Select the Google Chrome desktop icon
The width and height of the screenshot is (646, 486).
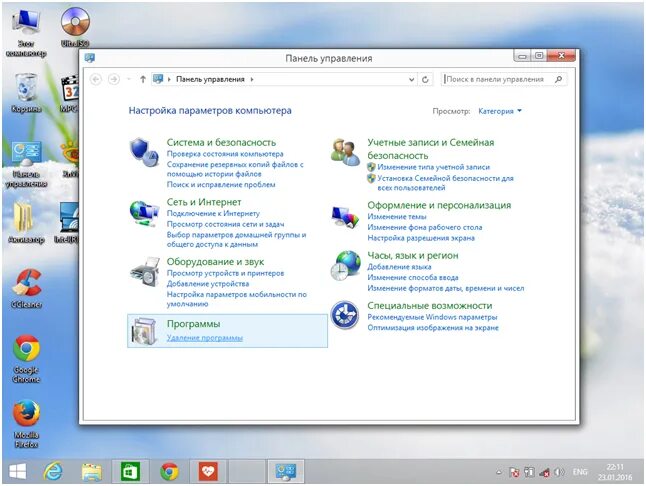(x=26, y=358)
